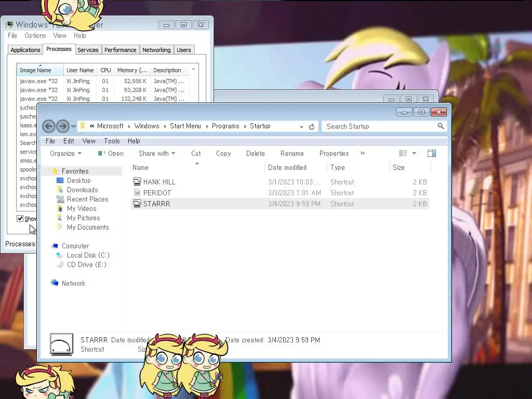This screenshot has width=532, height=399.
Task: Switch to Performance tab in Task Manager
Action: pos(120,50)
